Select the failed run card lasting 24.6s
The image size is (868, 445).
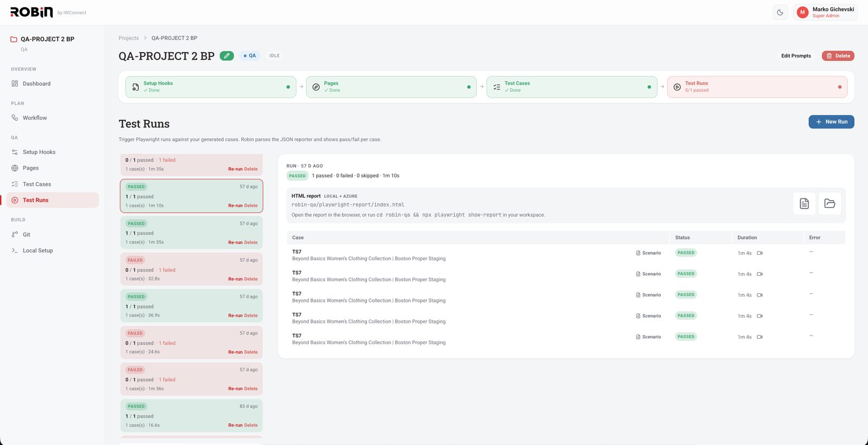[192, 343]
